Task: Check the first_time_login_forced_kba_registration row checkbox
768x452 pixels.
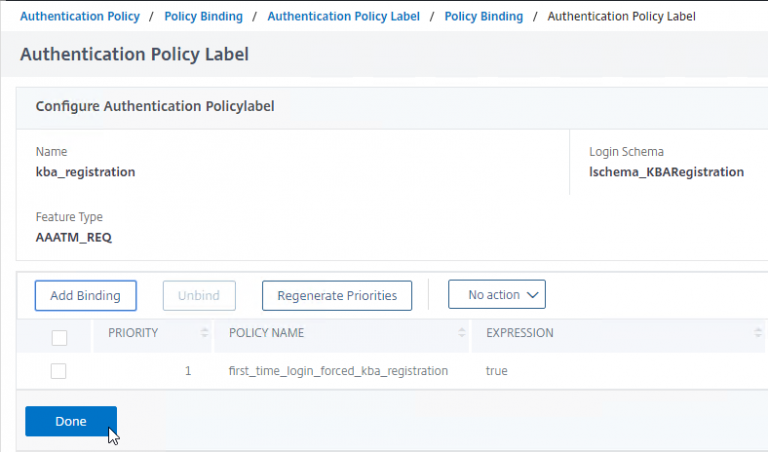Action: click(x=59, y=371)
